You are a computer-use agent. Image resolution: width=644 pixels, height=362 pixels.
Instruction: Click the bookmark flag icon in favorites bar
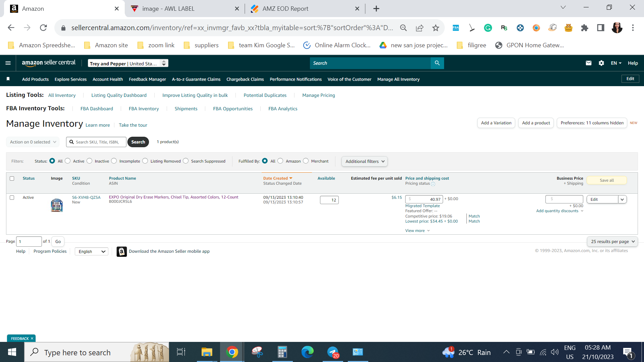coord(8,79)
